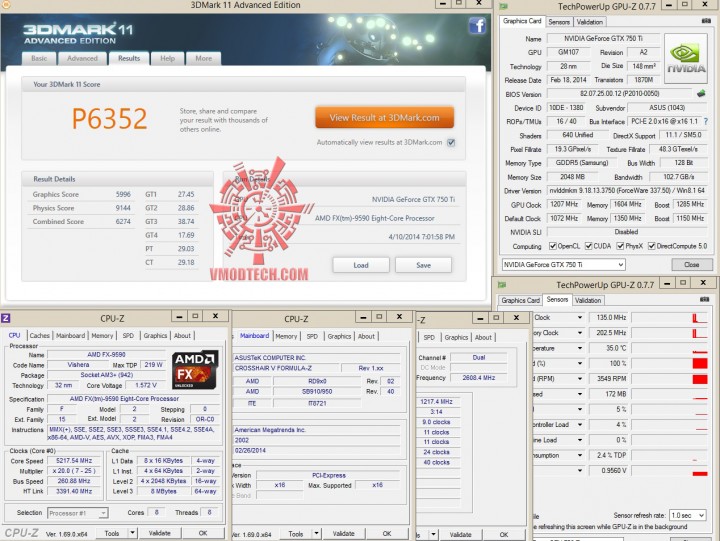This screenshot has width=720, height=541.
Task: Expand dropdown for 35.0 °C temperature sensor
Action: 580,348
